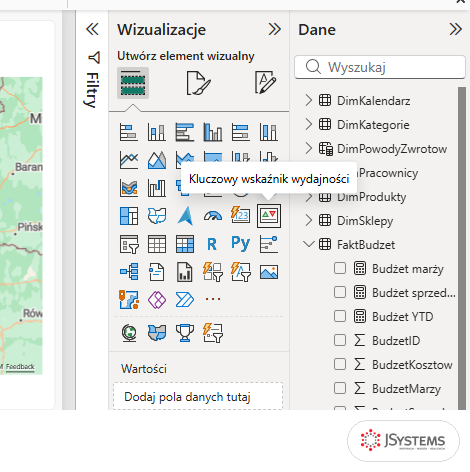This screenshot has width=470, height=472.
Task: Add a gauge visual
Action: 213,216
